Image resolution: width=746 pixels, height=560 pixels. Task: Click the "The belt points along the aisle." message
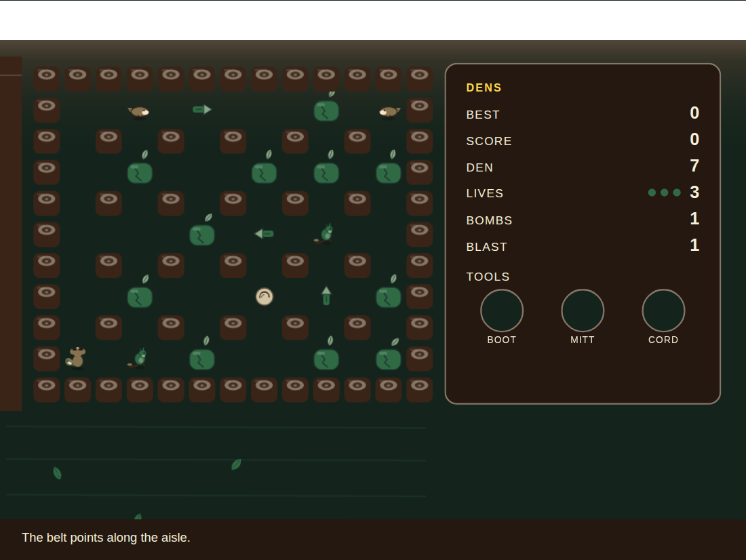[x=106, y=538]
